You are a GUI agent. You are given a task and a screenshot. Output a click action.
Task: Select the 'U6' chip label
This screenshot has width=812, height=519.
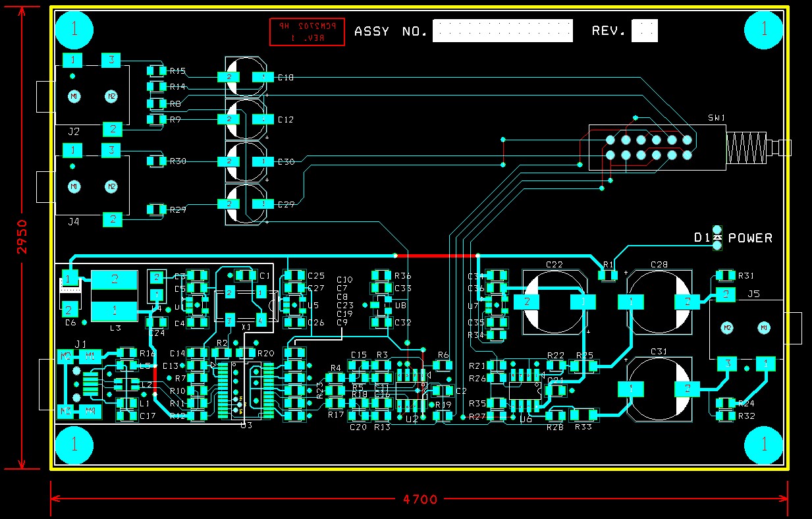point(526,420)
